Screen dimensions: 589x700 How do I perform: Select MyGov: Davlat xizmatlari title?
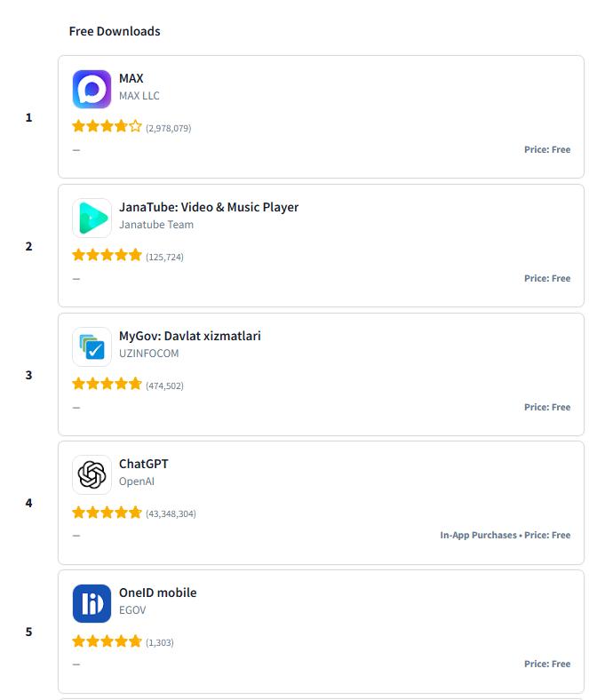tap(190, 336)
